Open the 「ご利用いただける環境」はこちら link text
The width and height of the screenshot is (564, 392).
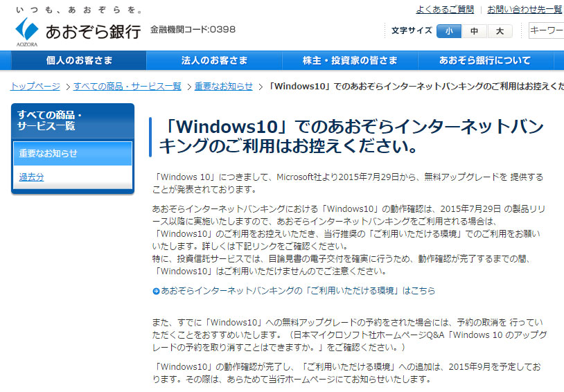298,291
